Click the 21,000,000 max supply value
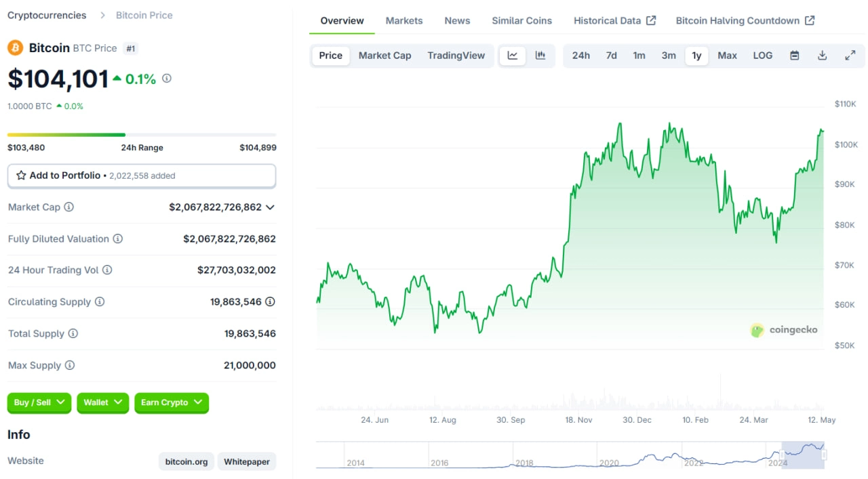Screen dimensions: 868x479 [250, 366]
